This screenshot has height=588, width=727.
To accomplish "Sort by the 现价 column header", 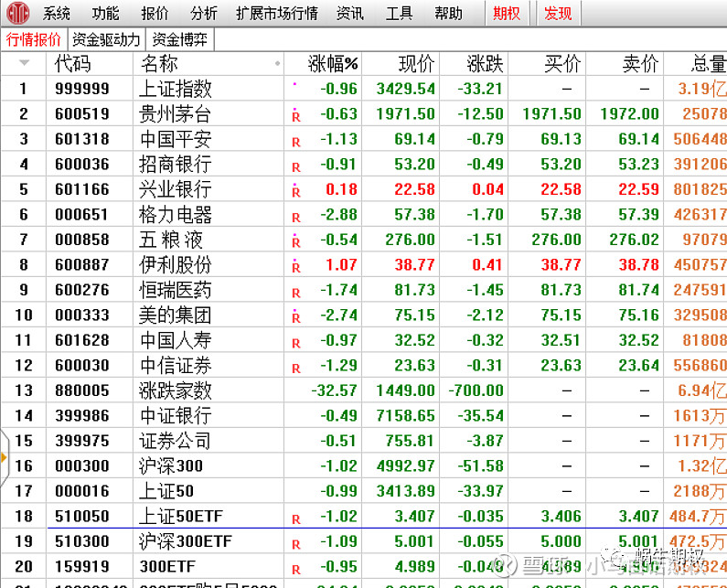I will point(416,63).
